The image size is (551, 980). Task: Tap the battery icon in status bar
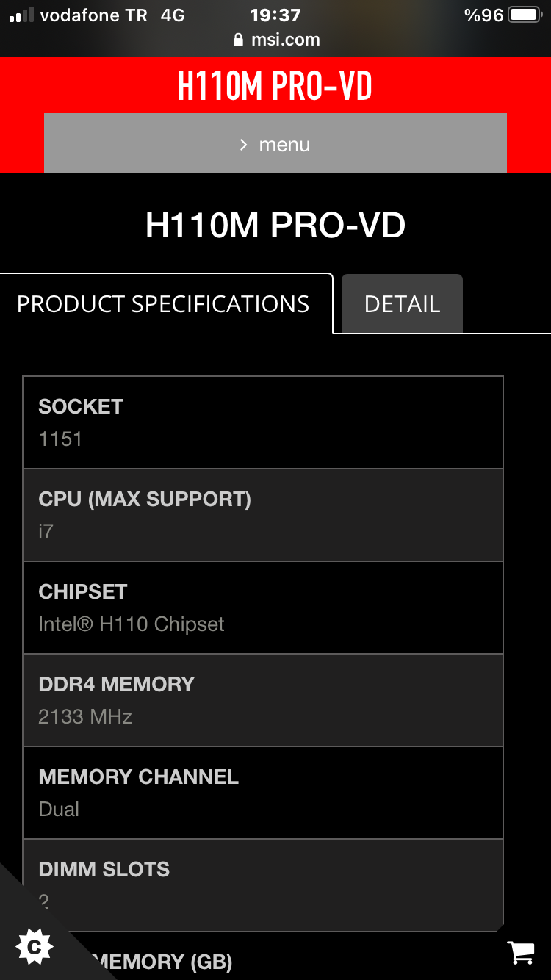pyautogui.click(x=525, y=15)
